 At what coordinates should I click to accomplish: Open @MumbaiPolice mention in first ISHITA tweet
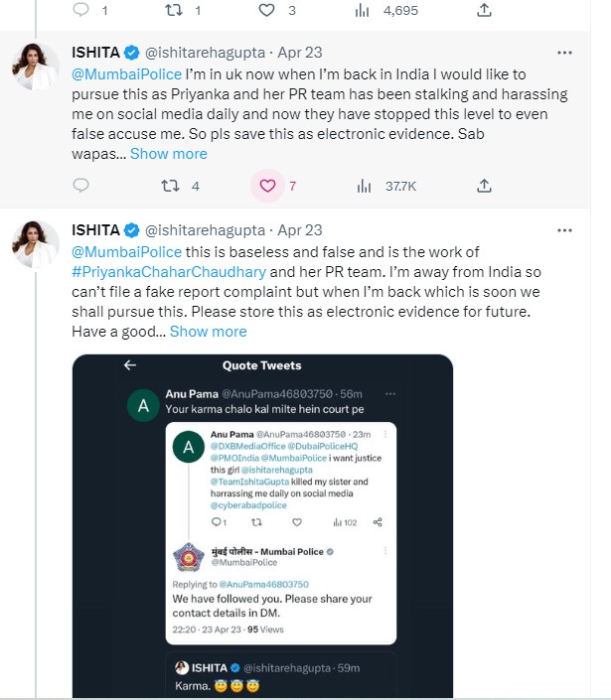point(126,74)
